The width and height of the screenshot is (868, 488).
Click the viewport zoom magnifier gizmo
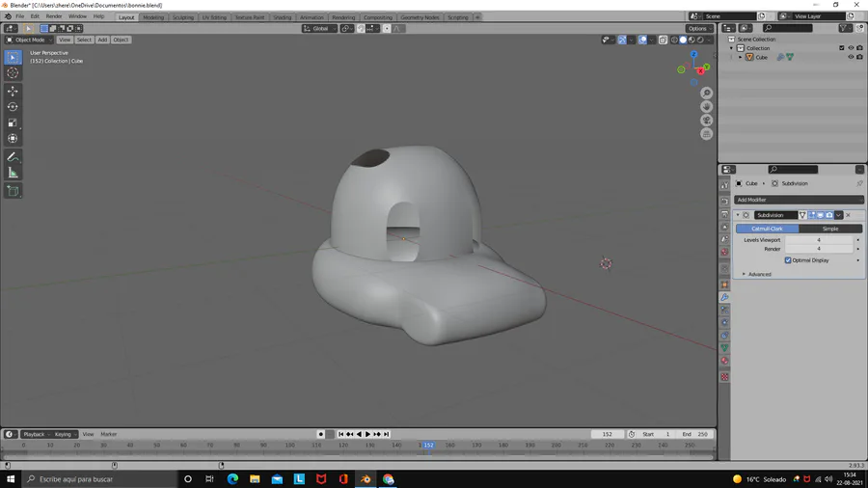tap(706, 93)
